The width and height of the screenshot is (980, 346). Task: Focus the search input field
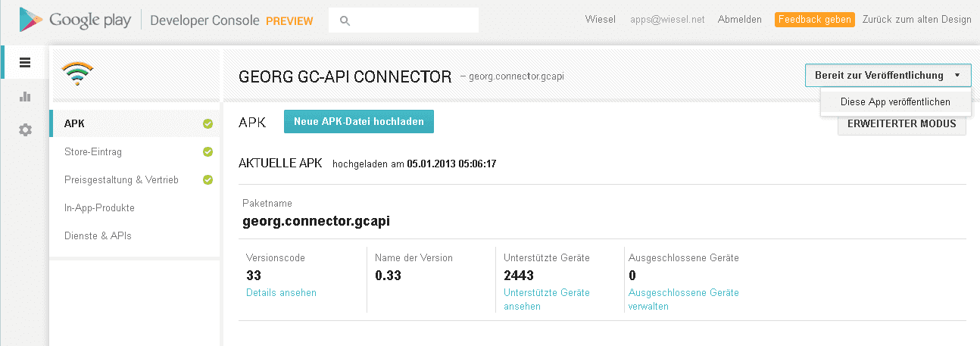[x=404, y=20]
